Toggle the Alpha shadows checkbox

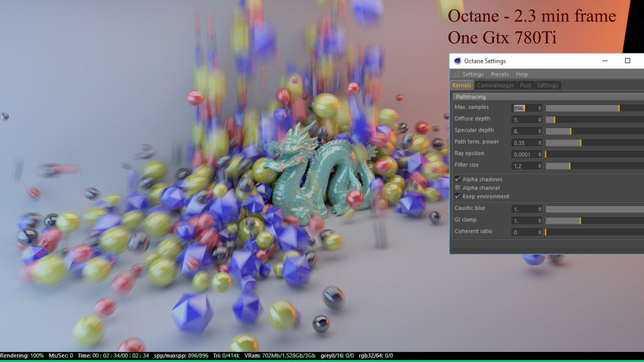458,179
